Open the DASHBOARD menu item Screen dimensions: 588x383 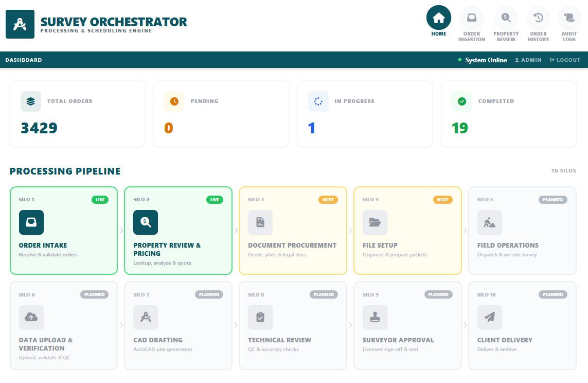coord(24,60)
